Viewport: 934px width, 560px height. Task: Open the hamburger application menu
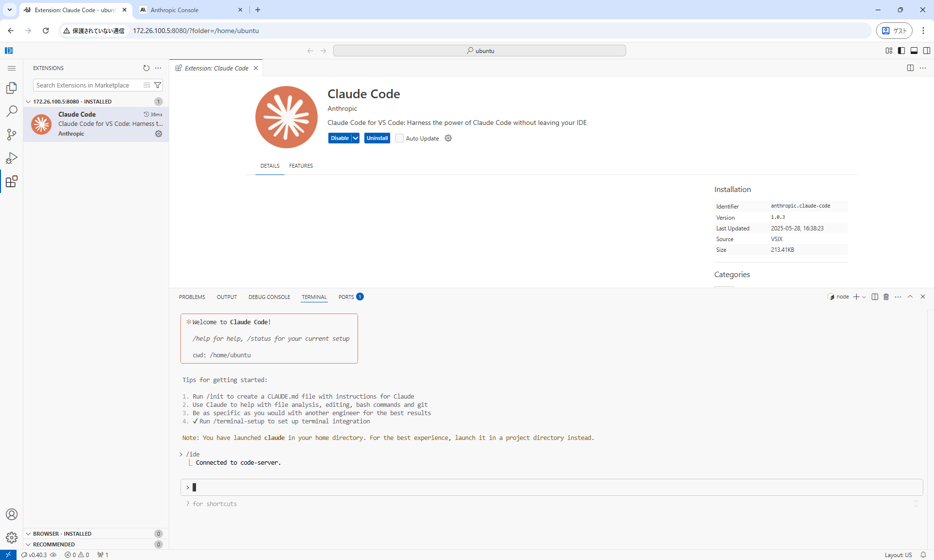12,69
